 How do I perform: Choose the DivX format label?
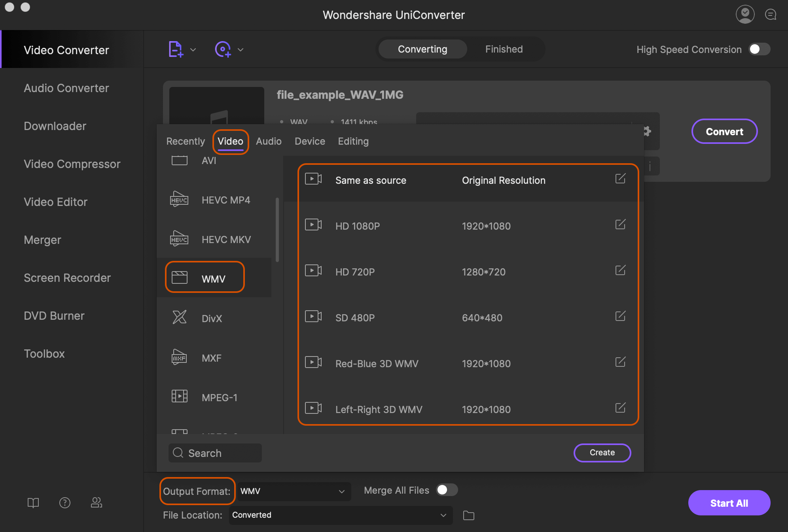[212, 319]
